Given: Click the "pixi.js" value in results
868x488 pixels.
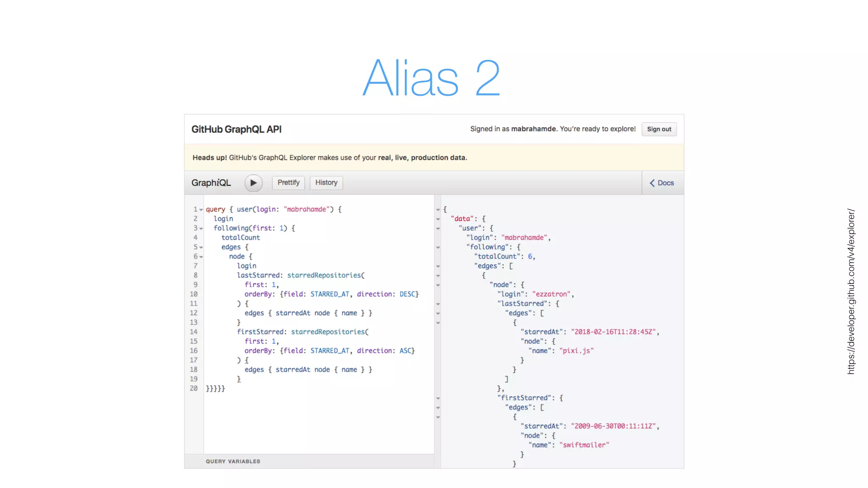Looking at the screenshot, I should 576,351.
